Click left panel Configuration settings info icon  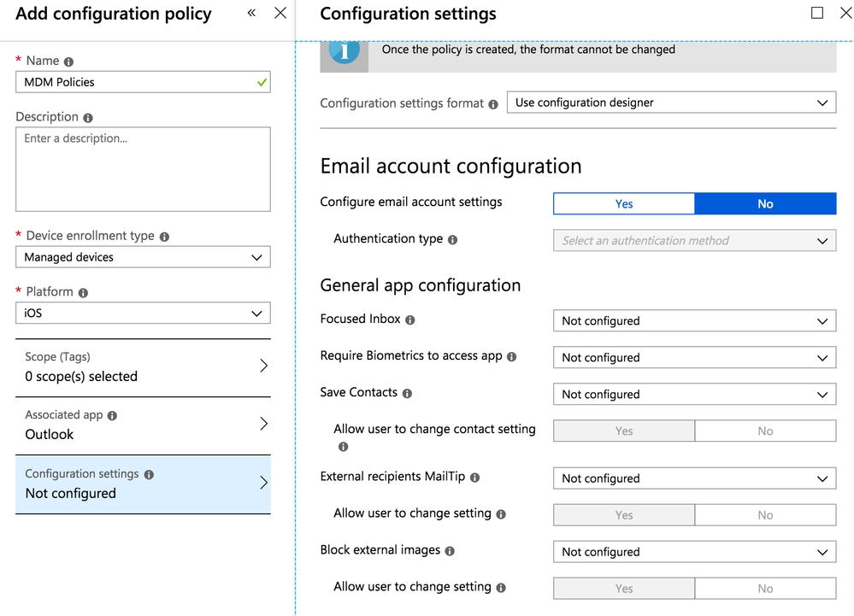pyautogui.click(x=149, y=474)
